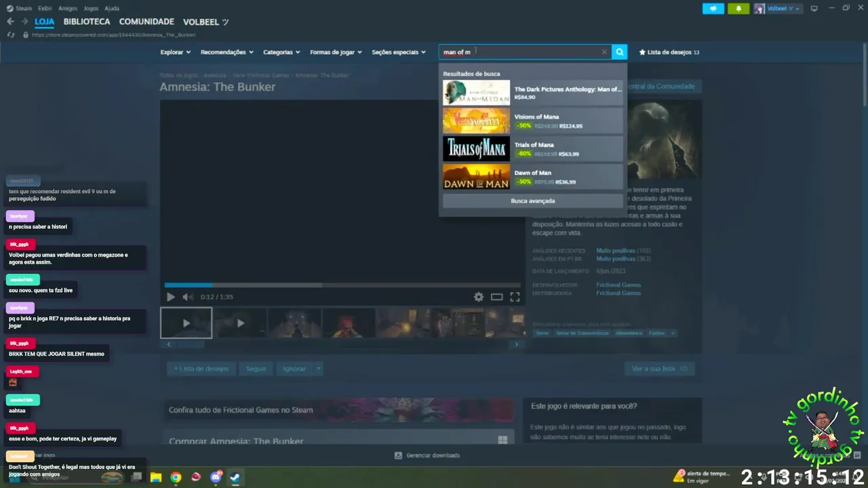The height and width of the screenshot is (488, 868).
Task: Click the Seguir button
Action: pyautogui.click(x=256, y=369)
